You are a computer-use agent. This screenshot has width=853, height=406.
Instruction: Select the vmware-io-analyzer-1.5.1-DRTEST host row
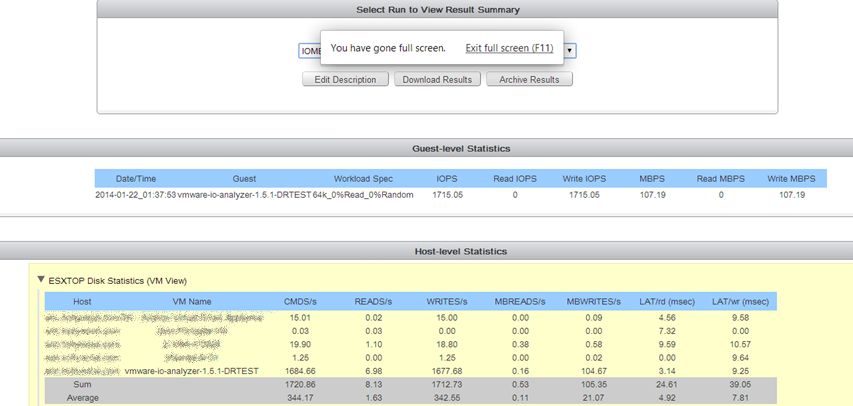point(191,371)
